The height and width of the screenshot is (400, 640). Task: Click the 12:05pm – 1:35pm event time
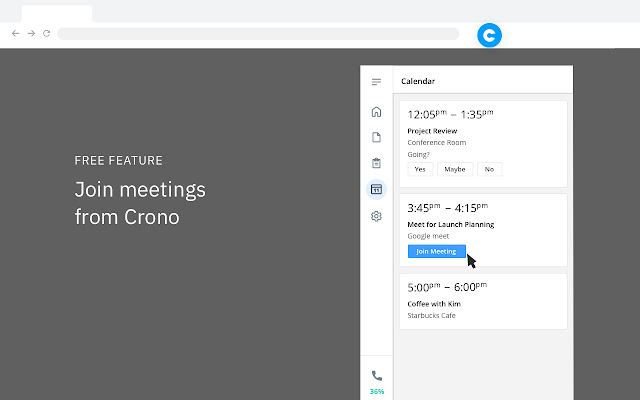coord(449,114)
